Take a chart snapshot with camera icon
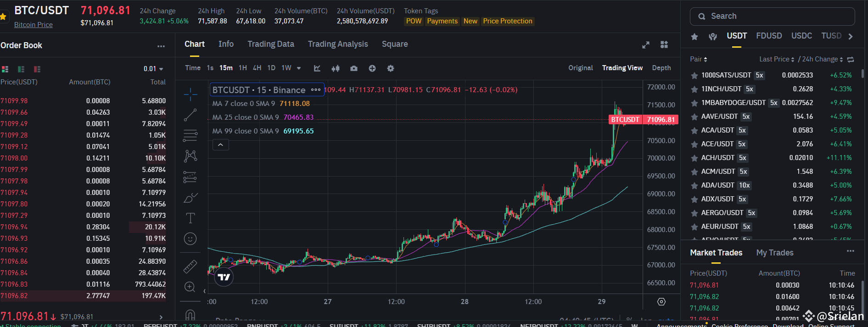The image size is (868, 327). coord(354,68)
